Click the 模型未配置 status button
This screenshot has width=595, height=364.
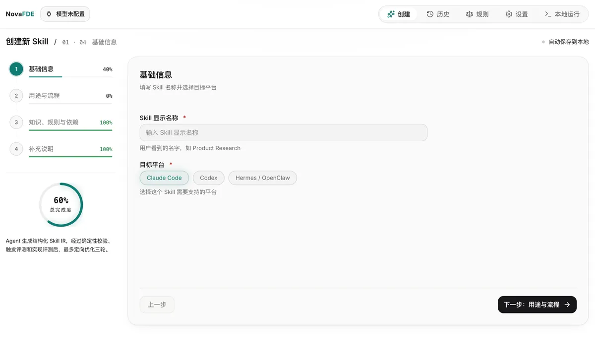(x=65, y=14)
